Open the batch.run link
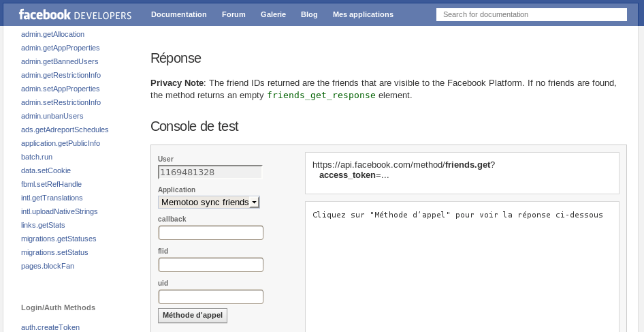This screenshot has height=332, width=644. click(37, 156)
